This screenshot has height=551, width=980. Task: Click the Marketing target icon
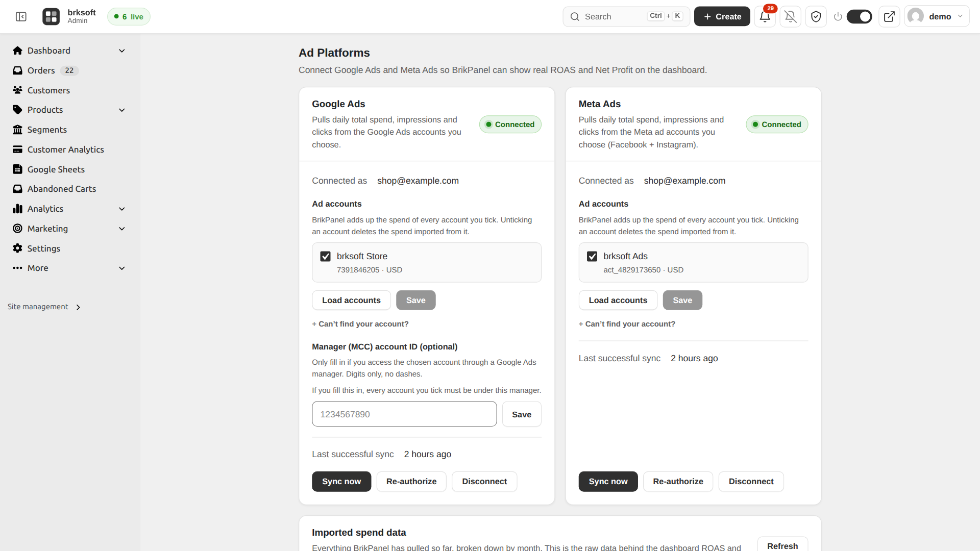pos(17,229)
